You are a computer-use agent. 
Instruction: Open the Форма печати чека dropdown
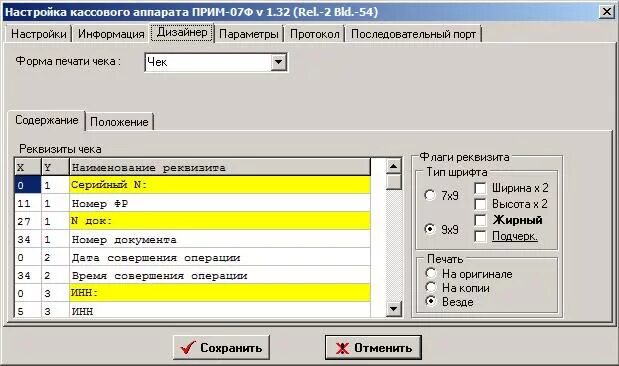click(x=278, y=62)
